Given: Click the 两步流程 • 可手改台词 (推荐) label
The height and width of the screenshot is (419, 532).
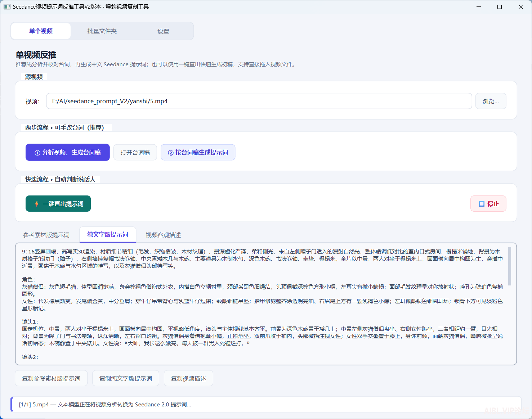Looking at the screenshot, I should (64, 127).
